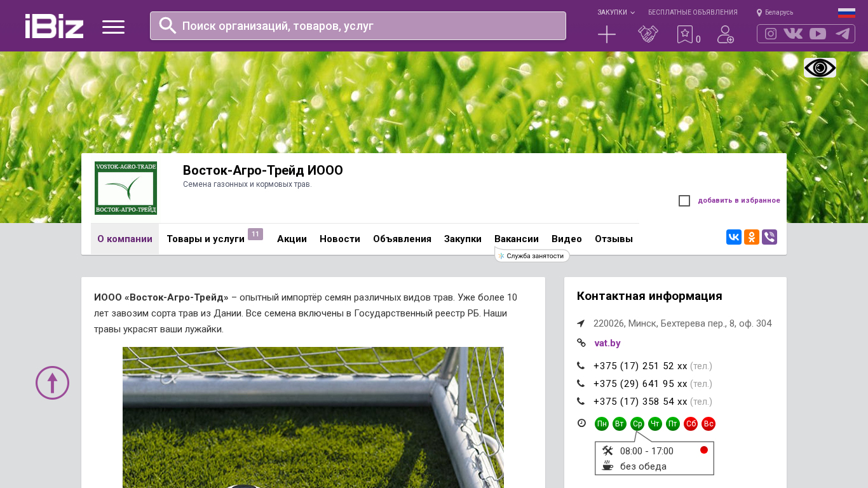Click the Vostok-Agro-Trade company logo
The image size is (868, 488).
click(x=126, y=188)
